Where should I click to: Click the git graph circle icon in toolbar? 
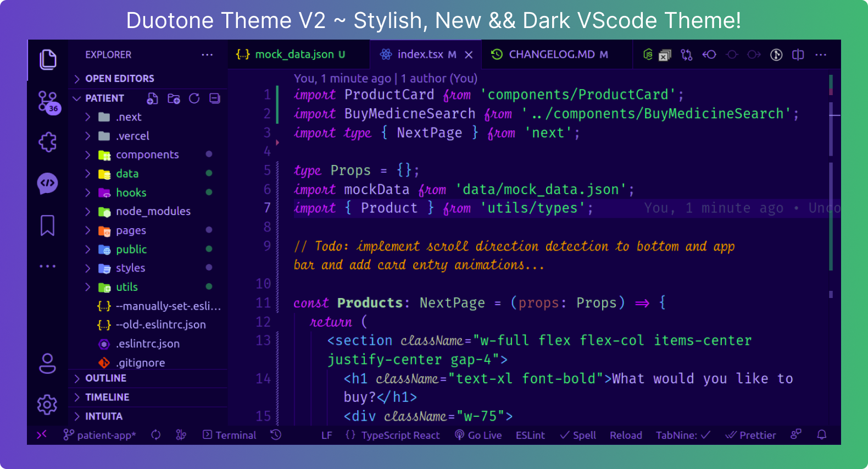(x=776, y=54)
